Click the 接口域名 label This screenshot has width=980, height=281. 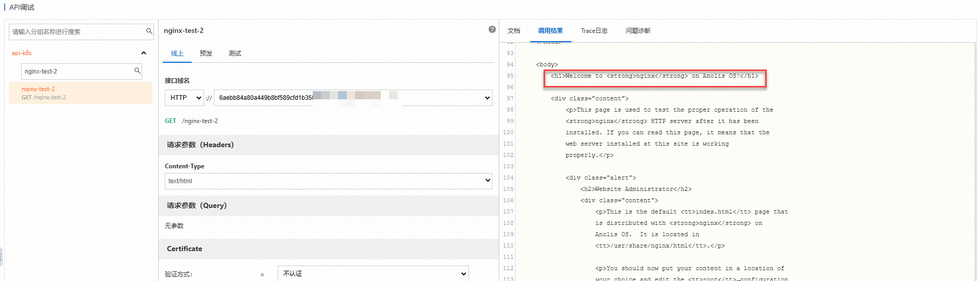177,81
